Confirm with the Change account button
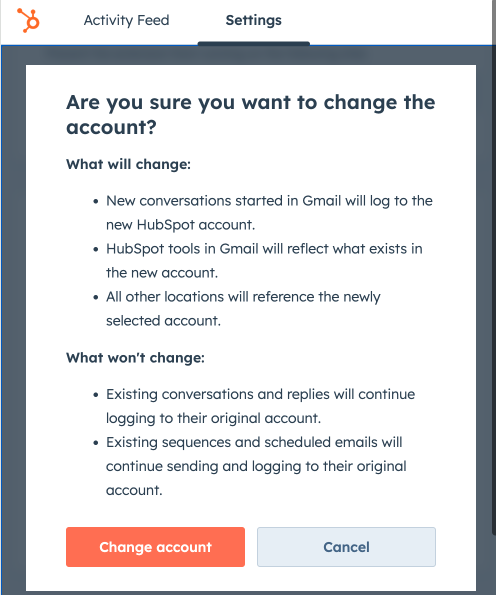The width and height of the screenshot is (496, 595). [155, 547]
